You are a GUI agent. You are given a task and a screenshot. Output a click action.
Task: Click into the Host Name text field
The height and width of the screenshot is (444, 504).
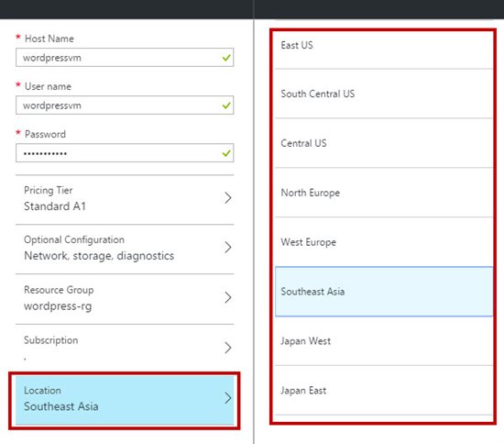[125, 58]
